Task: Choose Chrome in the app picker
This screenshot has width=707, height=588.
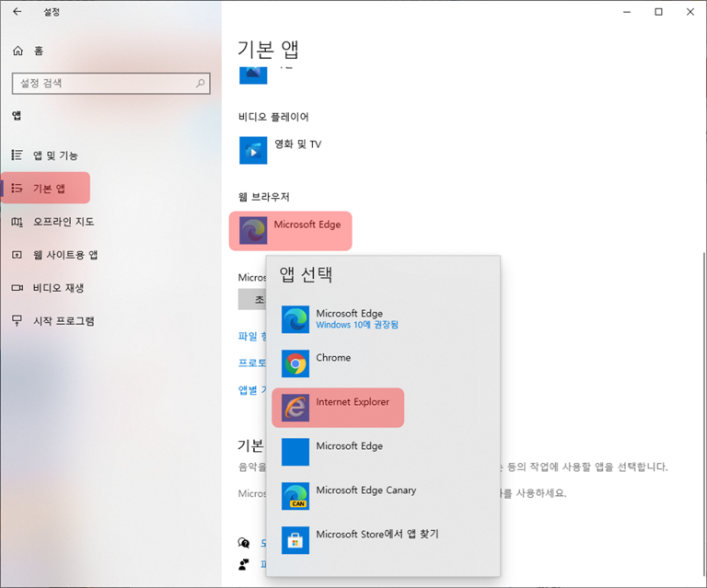Action: pyautogui.click(x=383, y=363)
